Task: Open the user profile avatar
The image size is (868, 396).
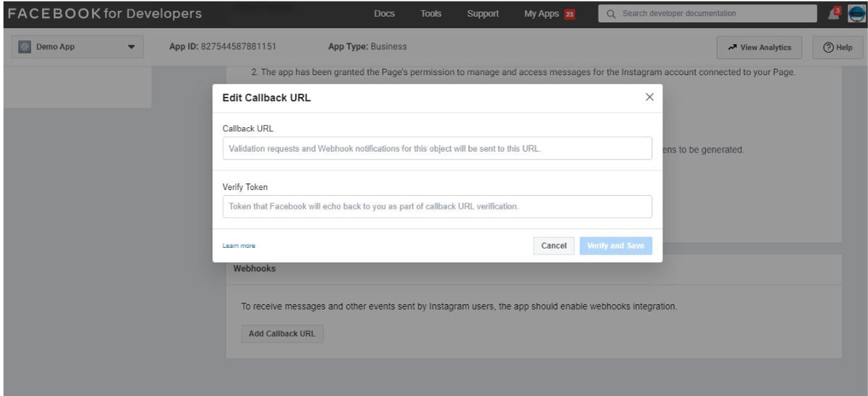Action: (x=856, y=13)
